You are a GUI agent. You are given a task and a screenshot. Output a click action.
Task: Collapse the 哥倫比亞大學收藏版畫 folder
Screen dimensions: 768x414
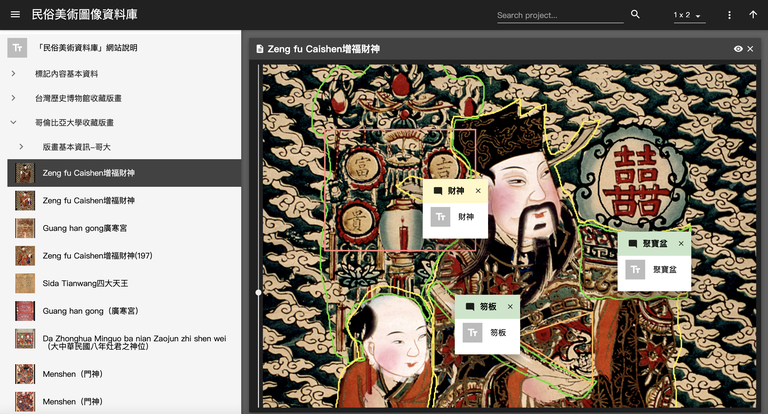pyautogui.click(x=13, y=122)
